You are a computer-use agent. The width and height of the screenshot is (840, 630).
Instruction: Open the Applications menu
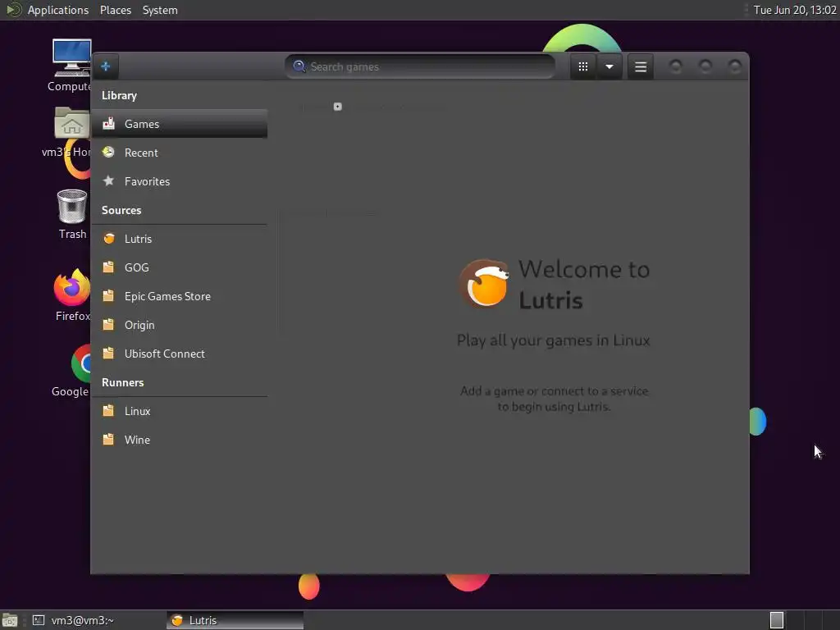(x=58, y=10)
